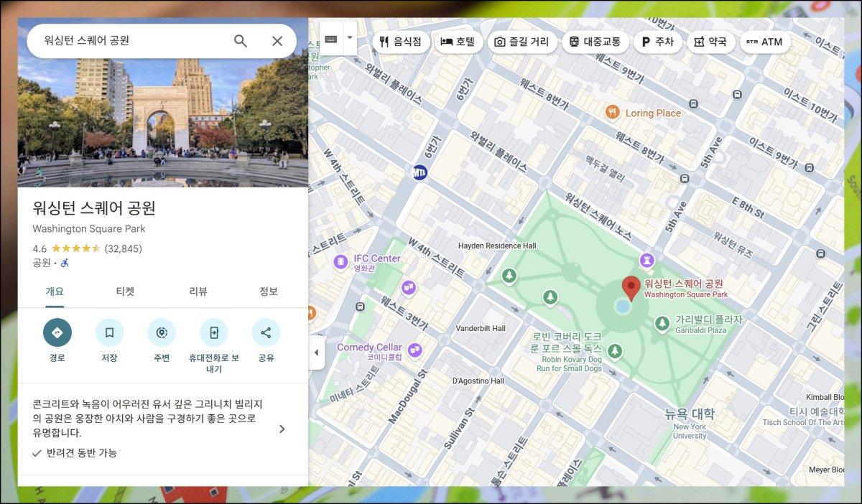Switch to the 티켓 tab
Image resolution: width=862 pixels, height=504 pixels.
(x=125, y=291)
